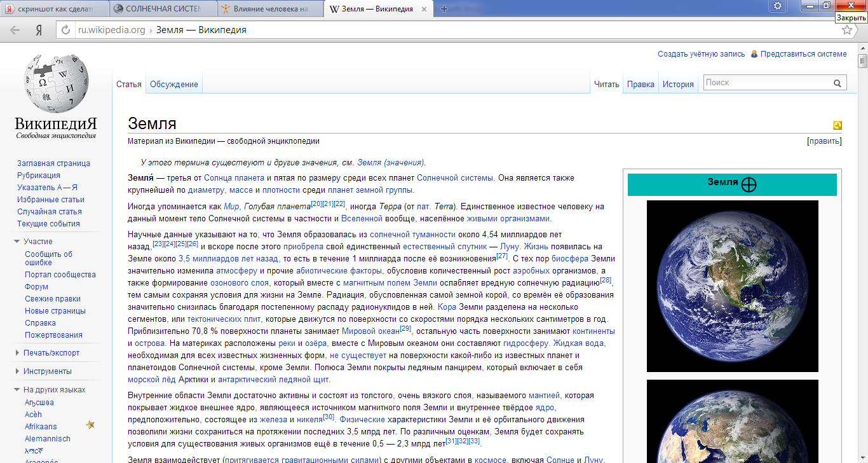Viewport: 868px width, 463px height.
Task: Open browser settings gear icon
Action: click(x=778, y=6)
